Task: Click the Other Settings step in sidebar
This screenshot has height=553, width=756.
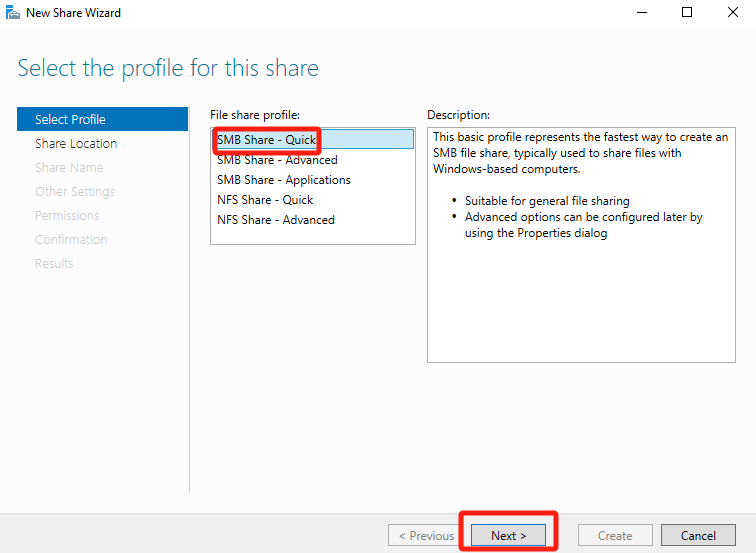Action: pyautogui.click(x=75, y=192)
